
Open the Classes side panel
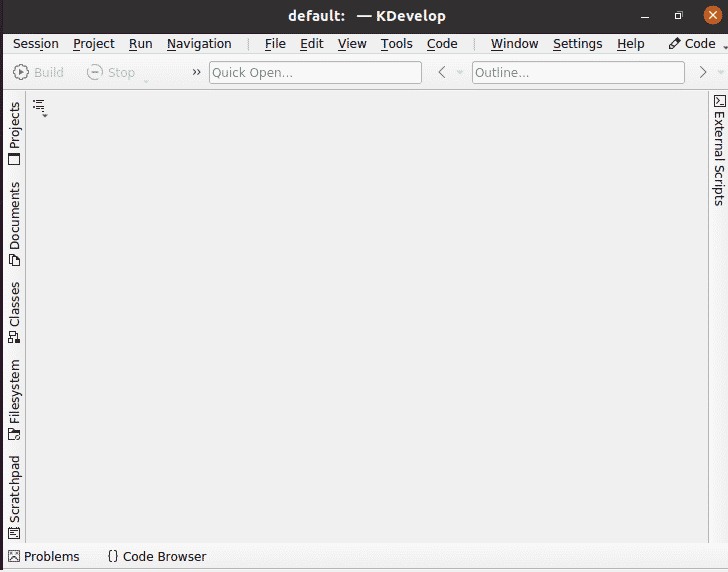[x=14, y=312]
